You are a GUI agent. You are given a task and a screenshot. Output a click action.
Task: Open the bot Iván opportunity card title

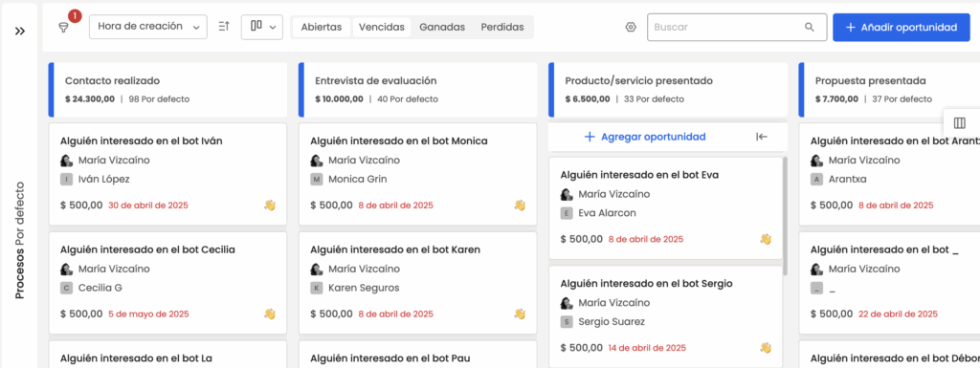tap(141, 141)
